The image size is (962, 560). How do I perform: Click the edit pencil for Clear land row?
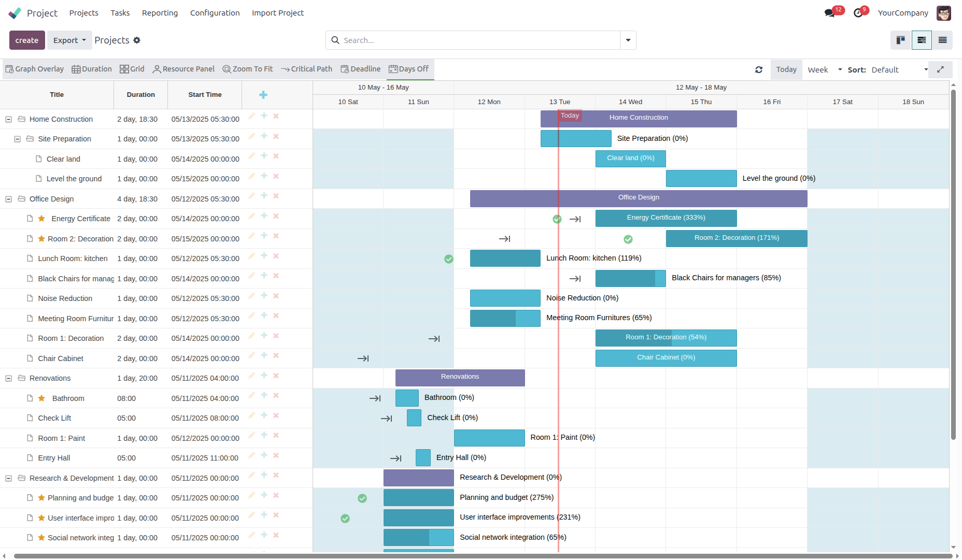251,156
